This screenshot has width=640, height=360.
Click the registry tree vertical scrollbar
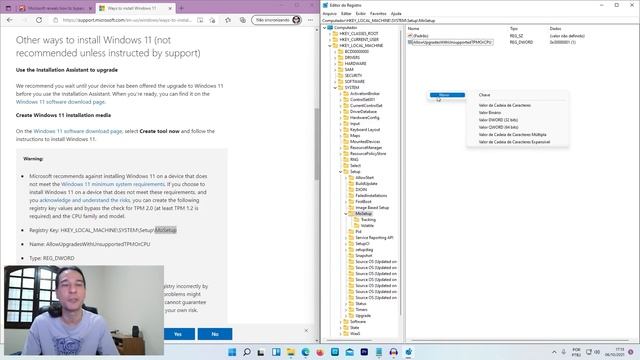click(401, 173)
